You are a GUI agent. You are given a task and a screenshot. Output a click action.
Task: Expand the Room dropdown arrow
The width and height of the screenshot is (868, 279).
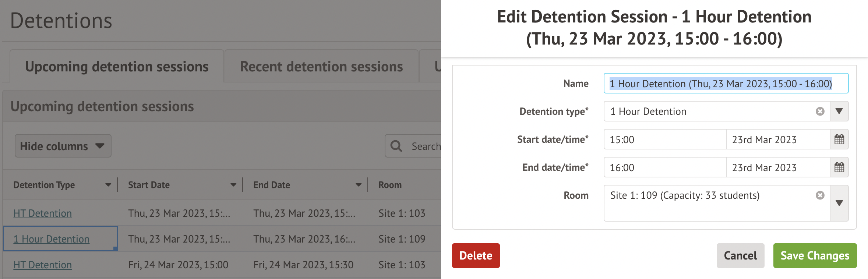[839, 203]
